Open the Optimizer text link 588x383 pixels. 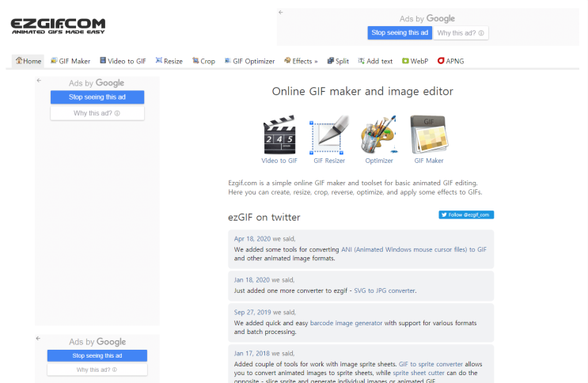[x=379, y=161]
